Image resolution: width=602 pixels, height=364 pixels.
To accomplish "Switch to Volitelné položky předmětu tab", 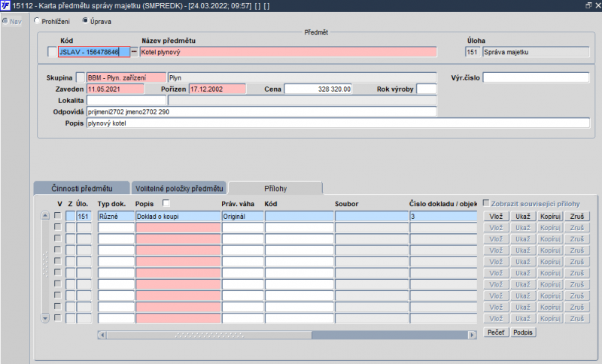I will (179, 188).
